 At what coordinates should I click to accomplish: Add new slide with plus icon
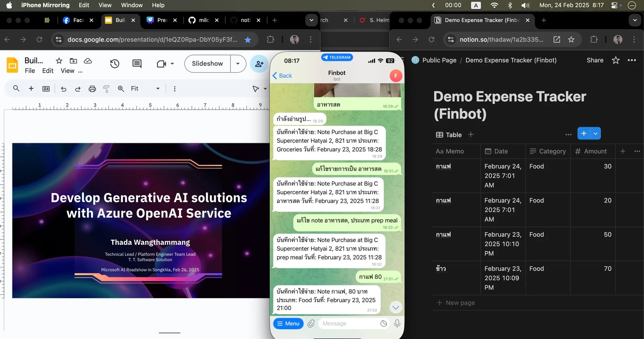point(31,89)
